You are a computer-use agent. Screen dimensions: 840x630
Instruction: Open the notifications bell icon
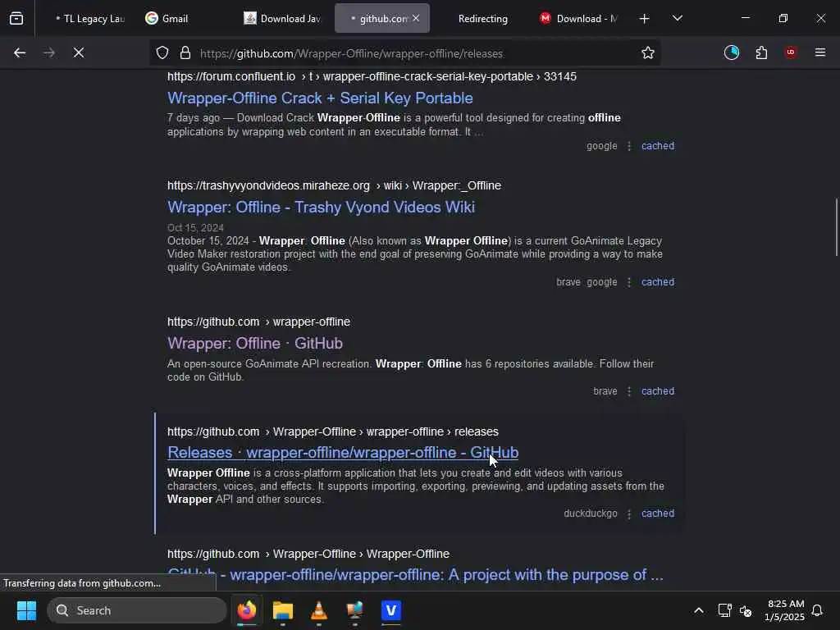point(818,610)
